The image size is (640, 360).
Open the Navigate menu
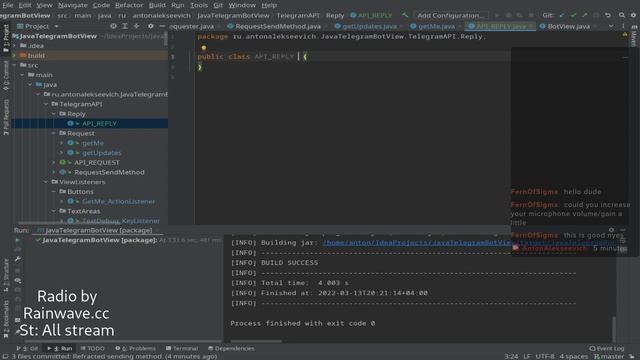73,5
